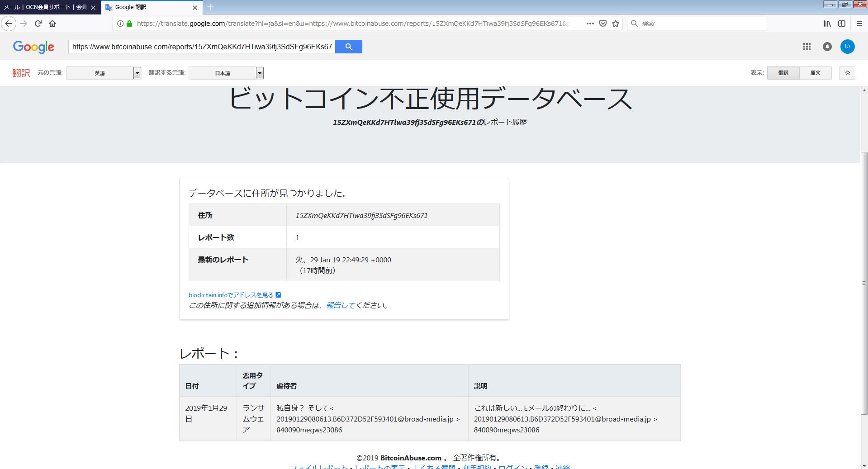The height and width of the screenshot is (469, 868).
Task: Switch to OCN mail support tab
Action: pos(45,7)
